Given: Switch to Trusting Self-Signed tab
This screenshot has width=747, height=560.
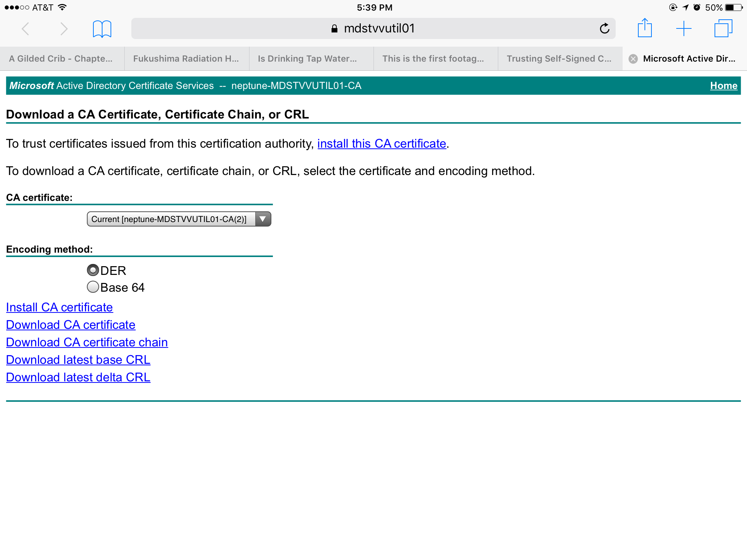Looking at the screenshot, I should coord(559,59).
